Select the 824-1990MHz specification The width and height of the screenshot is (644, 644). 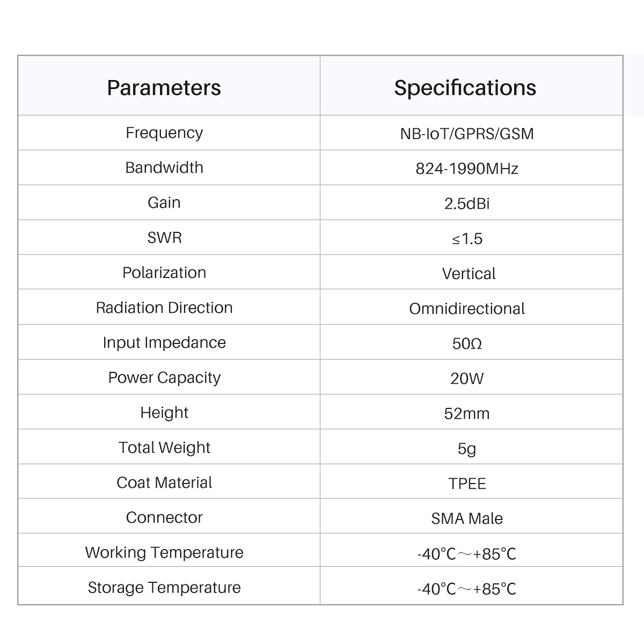click(x=467, y=169)
